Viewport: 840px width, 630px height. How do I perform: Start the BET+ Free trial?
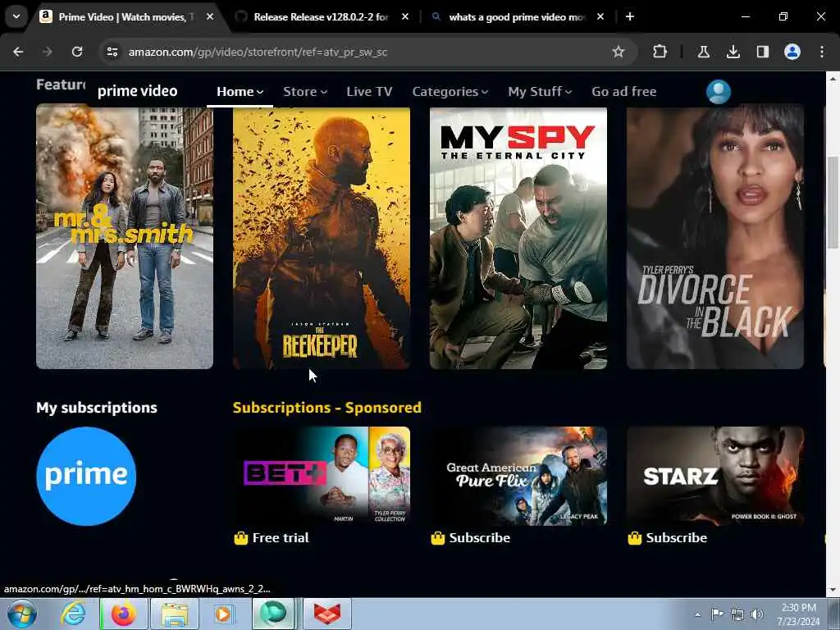coord(272,538)
